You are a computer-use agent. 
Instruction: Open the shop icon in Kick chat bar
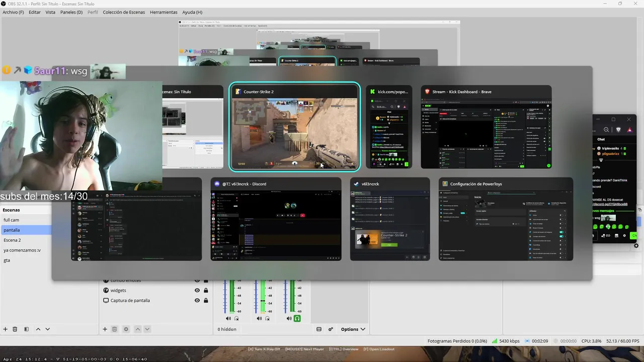point(616,235)
